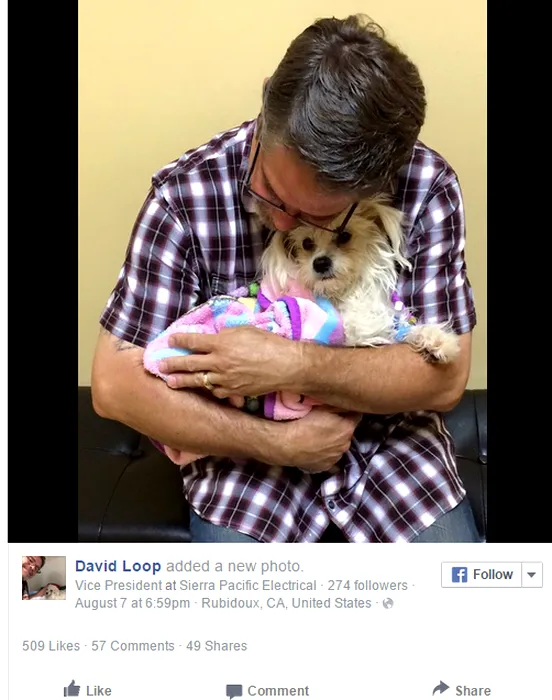Open the August 7 at 6:59pm timestamp
Viewport: 552px width, 700px height.
click(x=132, y=604)
